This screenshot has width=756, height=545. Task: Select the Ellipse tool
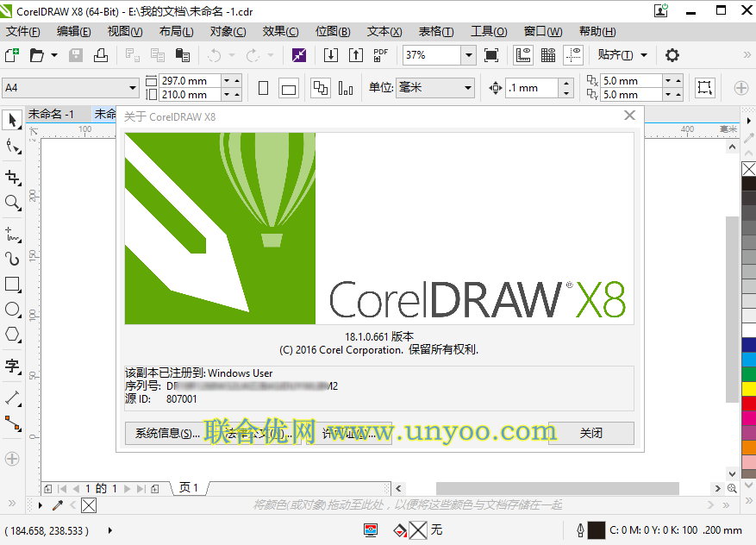[13, 310]
